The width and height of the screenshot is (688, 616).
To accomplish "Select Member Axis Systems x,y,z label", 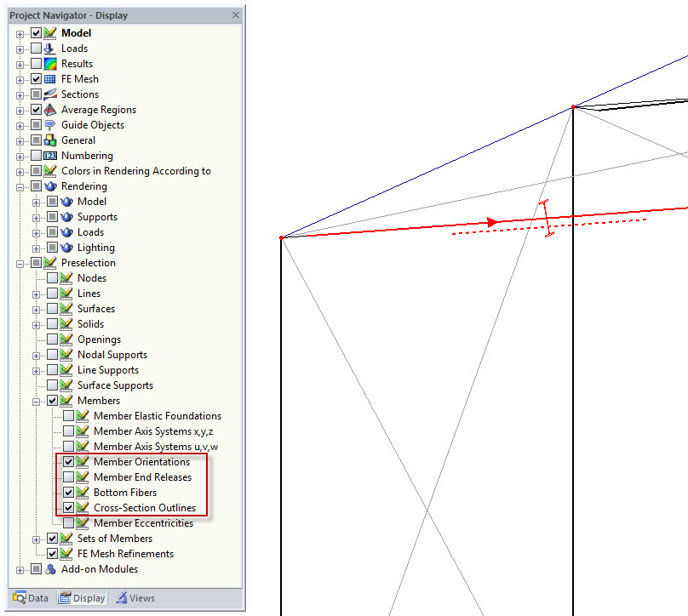I will tap(153, 431).
